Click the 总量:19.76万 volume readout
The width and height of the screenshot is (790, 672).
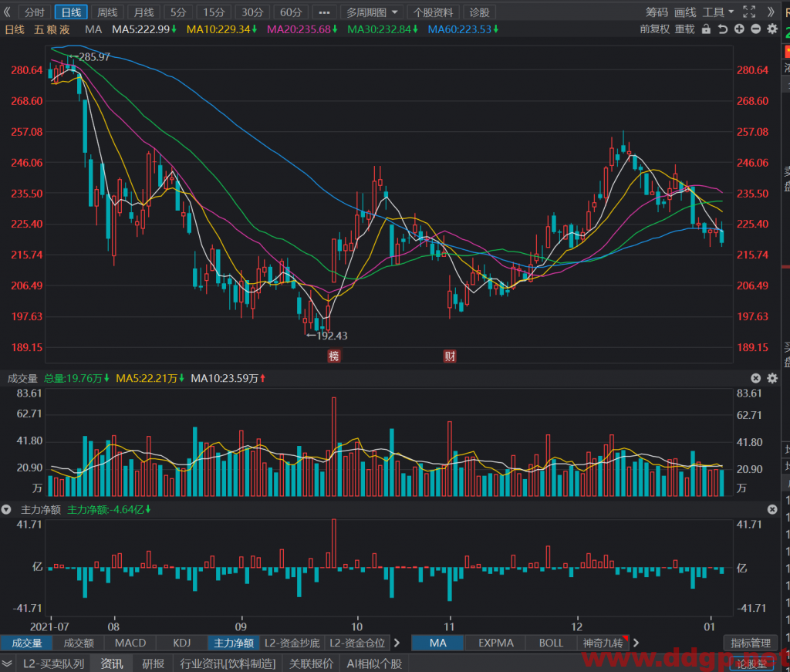click(x=76, y=378)
